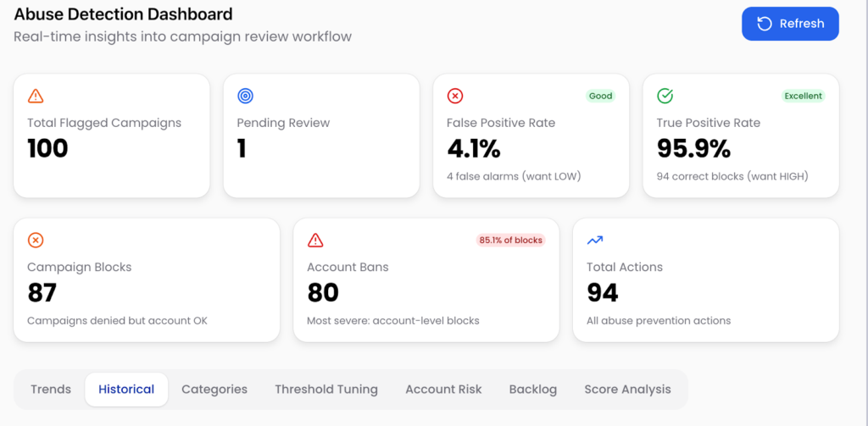Click the Good badge on False Positive Rate
868x426 pixels.
tap(600, 96)
